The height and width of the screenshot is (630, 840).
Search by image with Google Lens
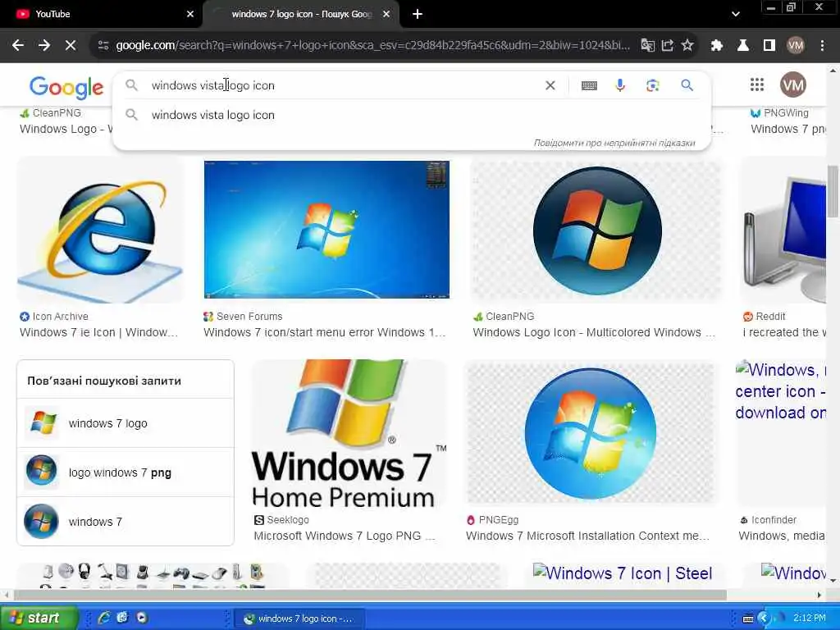click(652, 85)
